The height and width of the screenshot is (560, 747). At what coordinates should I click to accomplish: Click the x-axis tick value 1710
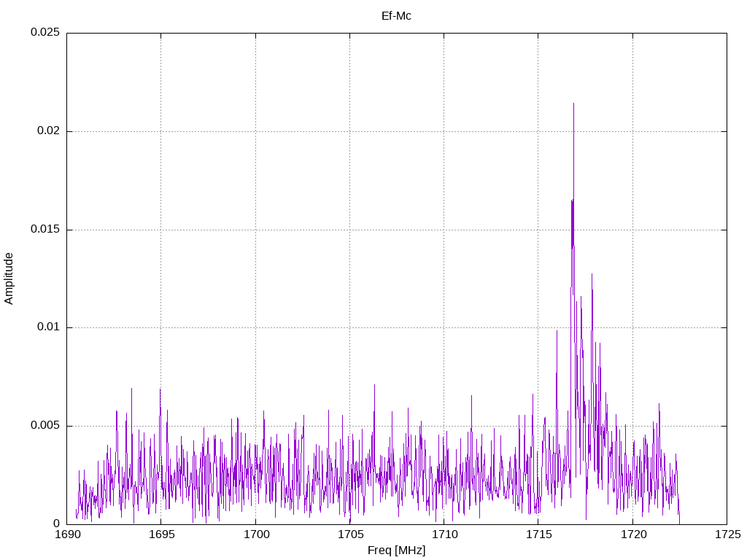click(444, 534)
